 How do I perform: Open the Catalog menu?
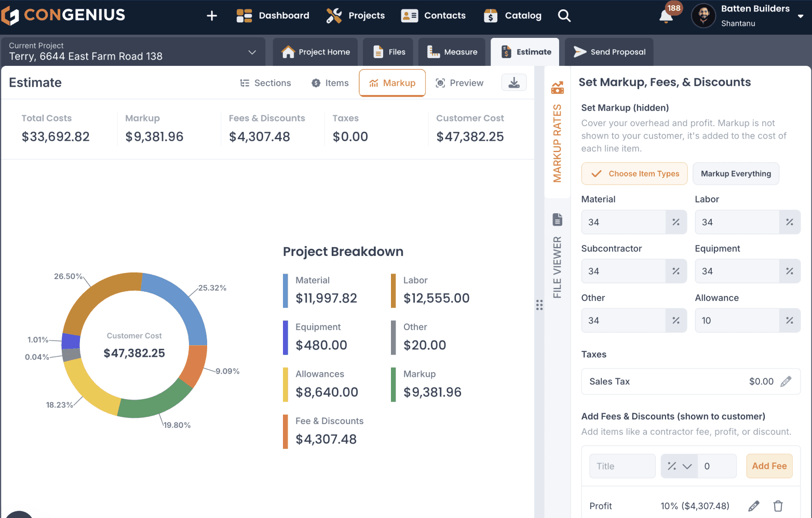pyautogui.click(x=512, y=16)
